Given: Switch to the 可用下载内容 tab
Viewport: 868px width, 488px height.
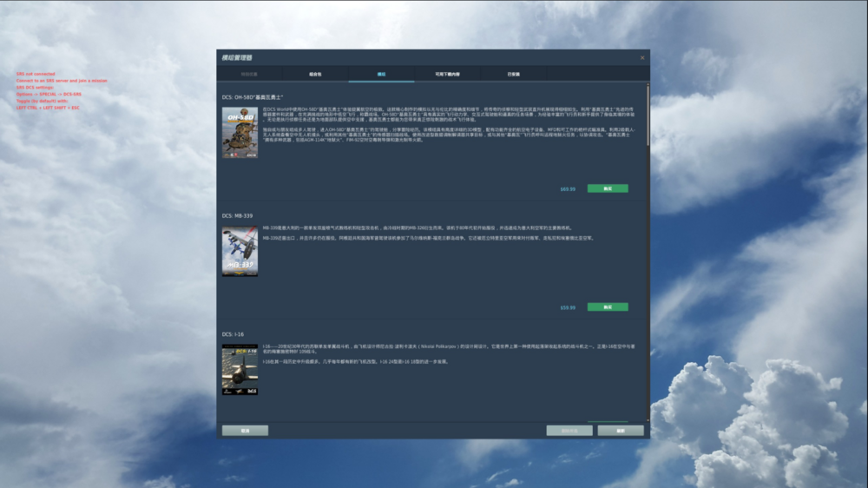Looking at the screenshot, I should coord(447,74).
